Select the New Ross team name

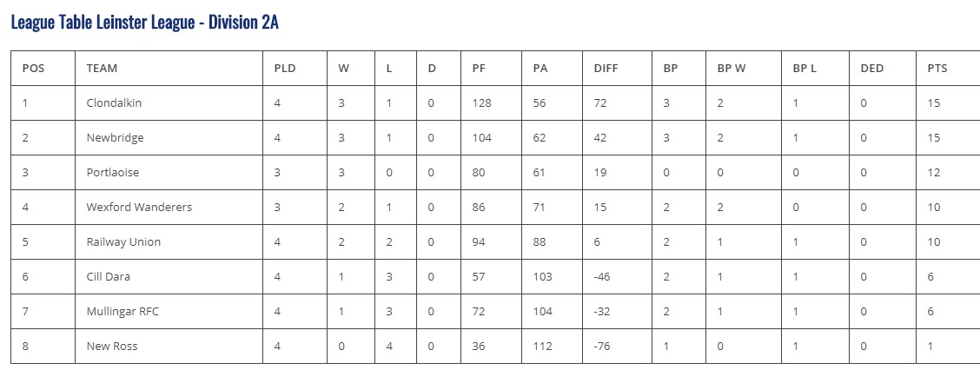point(112,346)
